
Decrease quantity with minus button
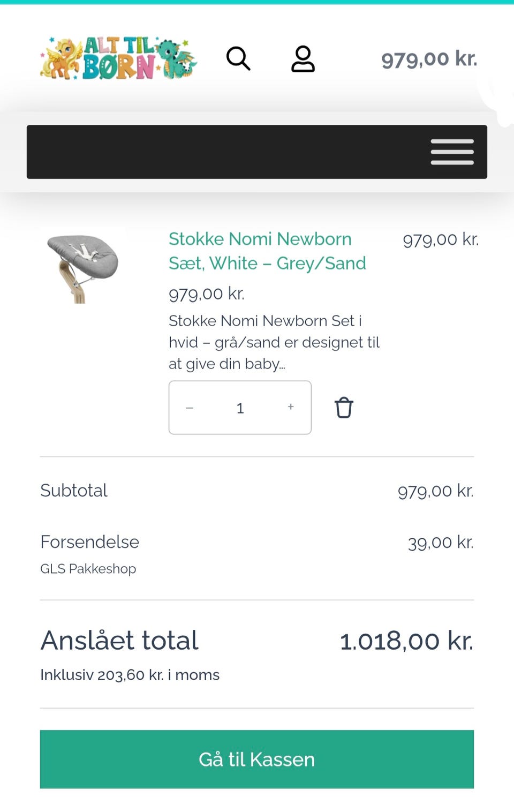pyautogui.click(x=190, y=408)
